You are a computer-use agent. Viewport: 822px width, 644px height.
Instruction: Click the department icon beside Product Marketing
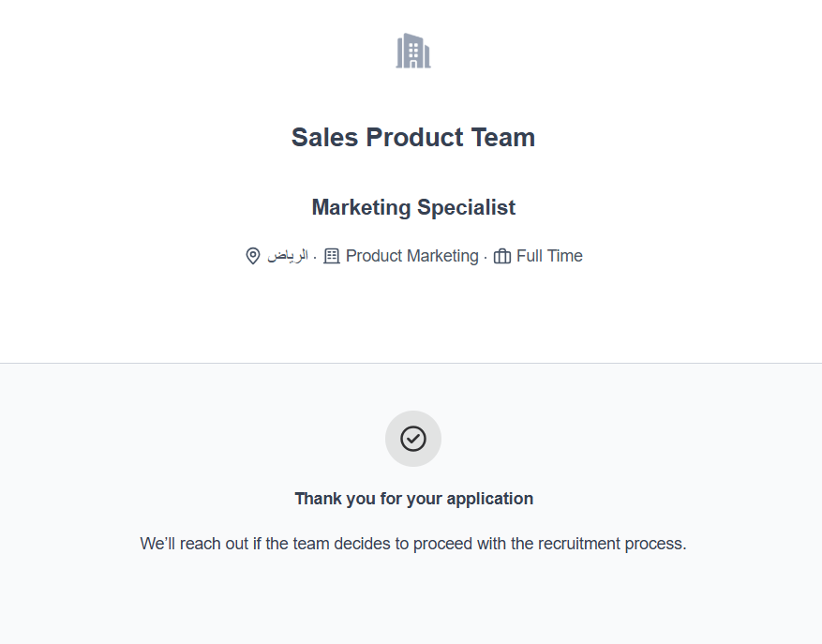332,256
